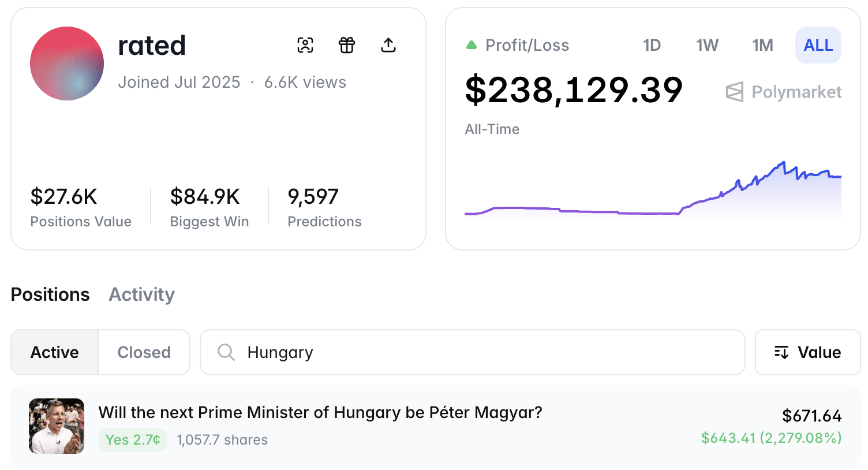
Task: Click the share upload icon
Action: pos(388,45)
